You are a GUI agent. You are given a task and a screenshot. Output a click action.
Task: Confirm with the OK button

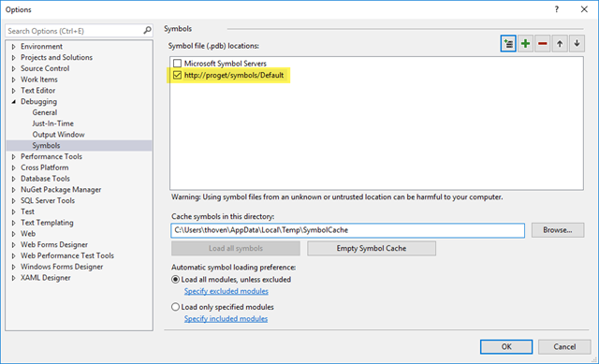(x=506, y=347)
